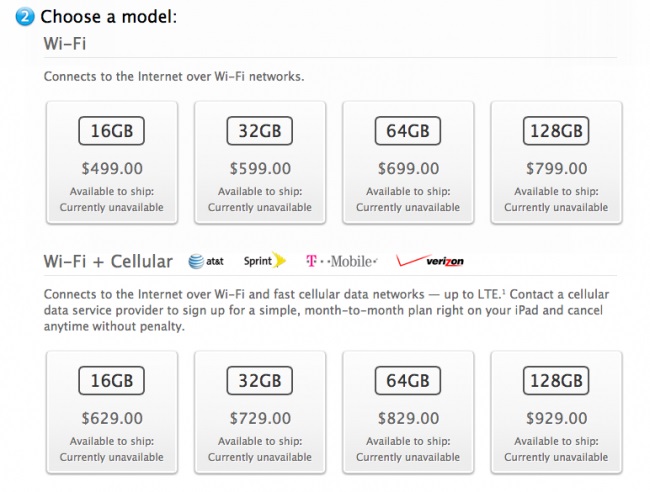Click the $929.00 price label
The width and height of the screenshot is (650, 492).
point(556,418)
